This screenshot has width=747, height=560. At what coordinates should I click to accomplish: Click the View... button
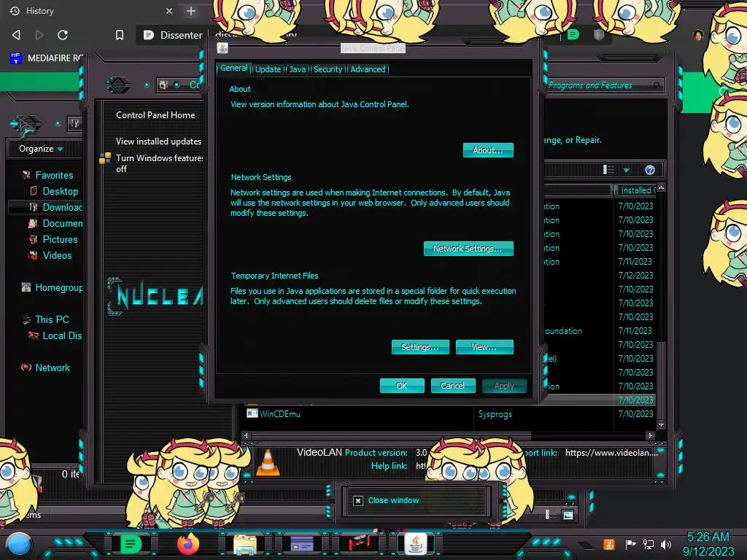[x=484, y=346]
